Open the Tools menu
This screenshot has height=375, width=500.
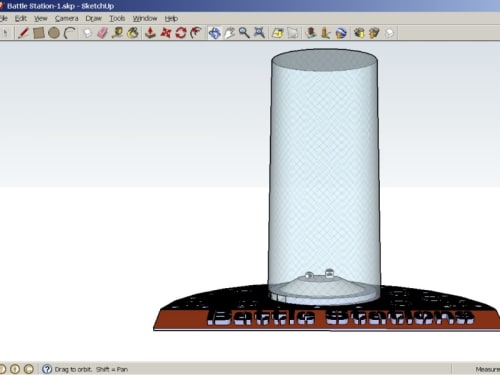[x=117, y=18]
